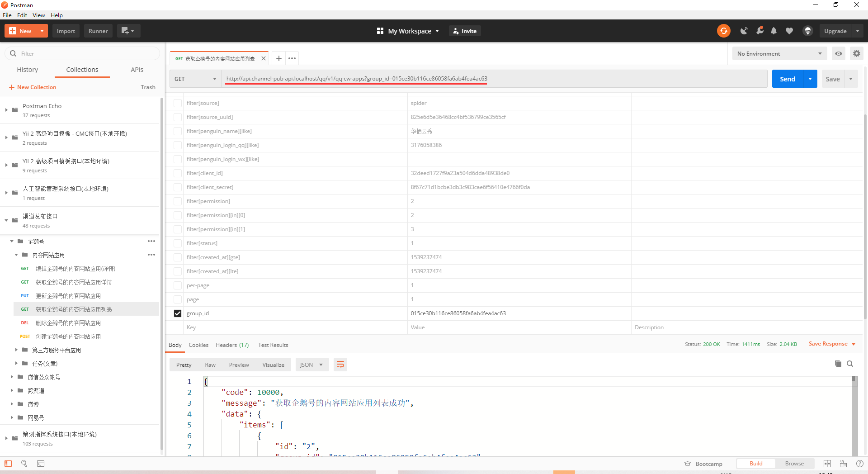Screen dimensions: 868x474
Task: Open Find and Replace icon
Action: pyautogui.click(x=24, y=464)
